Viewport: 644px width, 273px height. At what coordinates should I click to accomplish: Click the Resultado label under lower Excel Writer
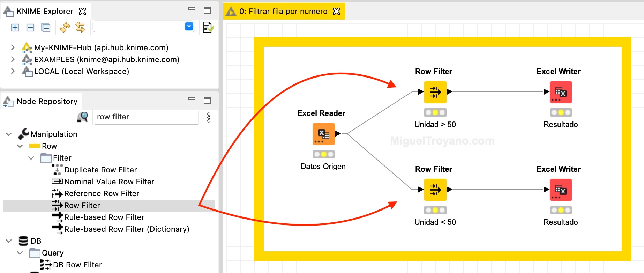coord(561,222)
